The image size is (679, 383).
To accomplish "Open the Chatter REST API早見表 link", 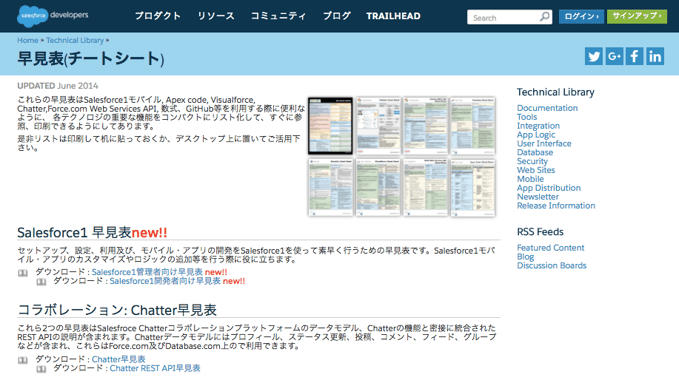I will (x=155, y=368).
